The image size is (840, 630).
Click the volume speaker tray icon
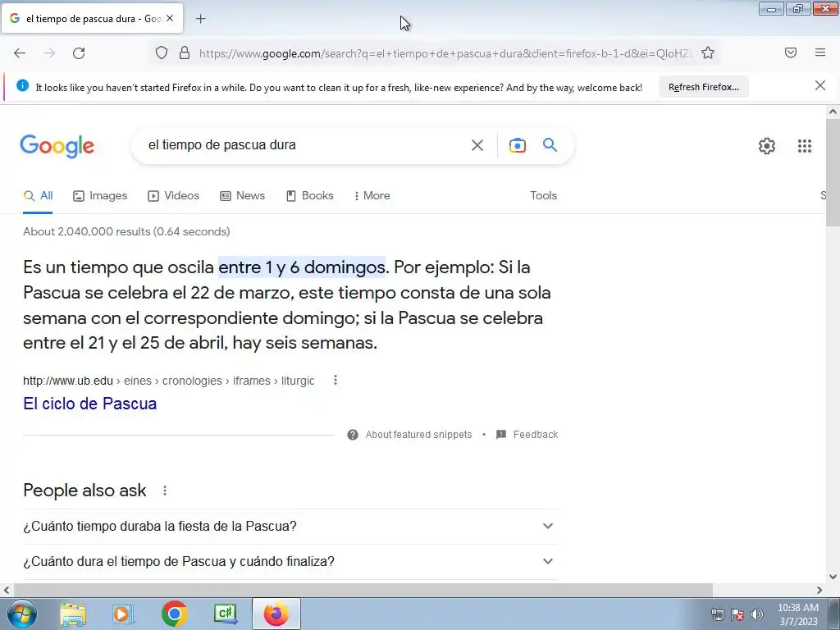[x=757, y=614]
